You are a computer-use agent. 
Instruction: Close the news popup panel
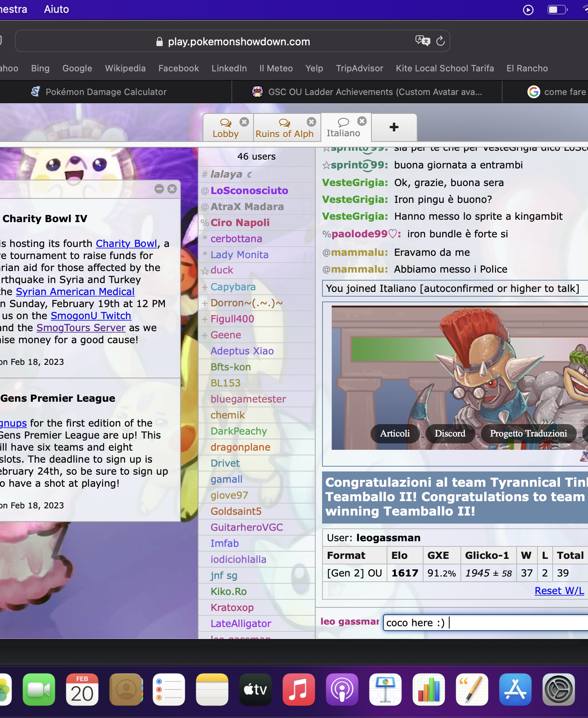tap(172, 189)
